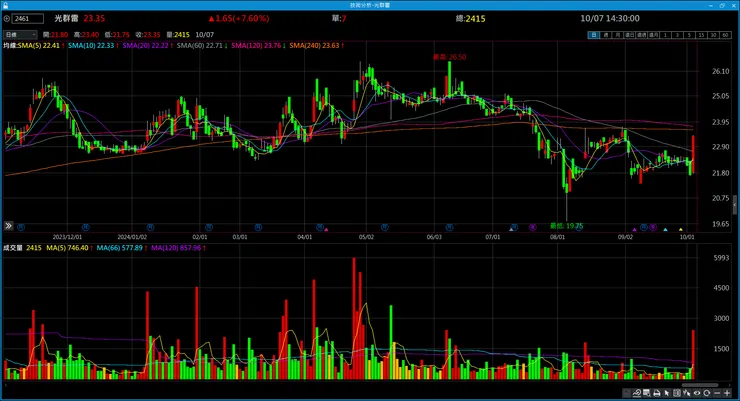
Task: Click the 低:21.75 low price value
Action: click(117, 35)
